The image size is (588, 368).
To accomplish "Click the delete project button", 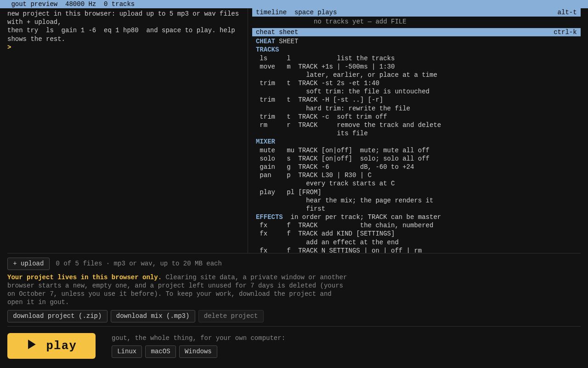I will tap(231, 316).
